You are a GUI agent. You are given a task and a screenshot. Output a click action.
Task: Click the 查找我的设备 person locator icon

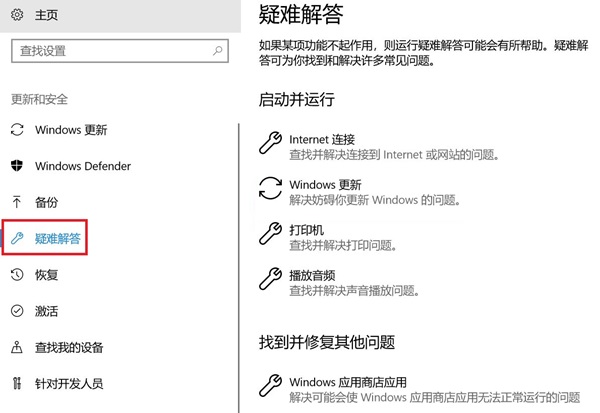click(17, 347)
